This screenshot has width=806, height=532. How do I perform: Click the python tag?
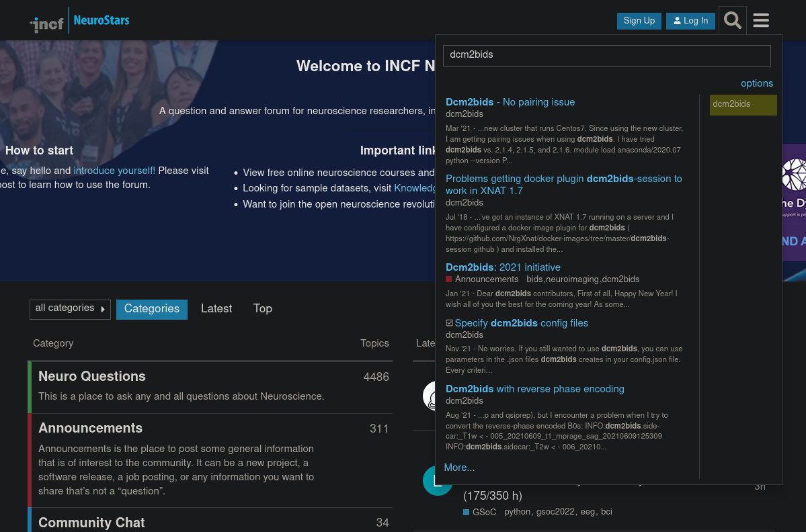517,512
